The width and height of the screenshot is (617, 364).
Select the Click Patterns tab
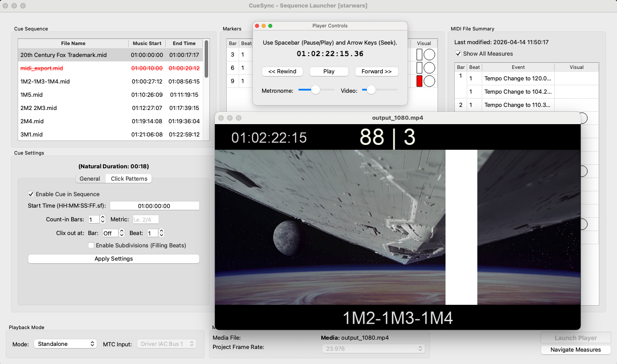click(129, 178)
